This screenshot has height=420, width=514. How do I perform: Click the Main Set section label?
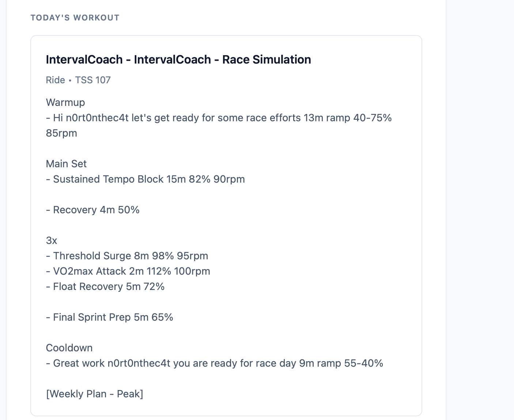click(x=66, y=164)
